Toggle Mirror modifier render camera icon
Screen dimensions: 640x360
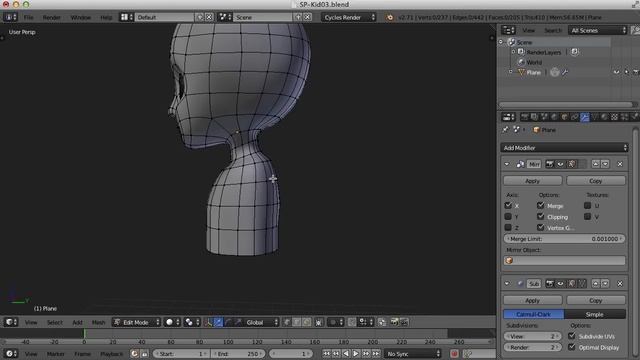coord(550,164)
